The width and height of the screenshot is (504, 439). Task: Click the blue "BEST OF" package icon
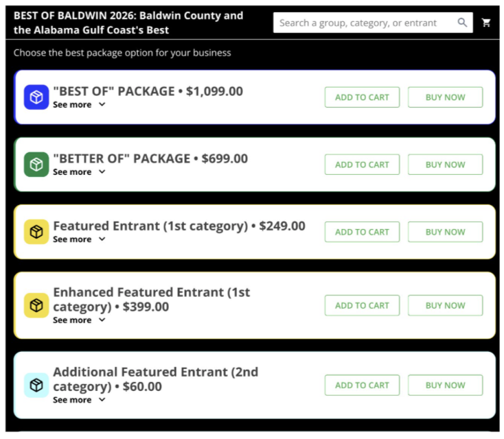coord(36,97)
